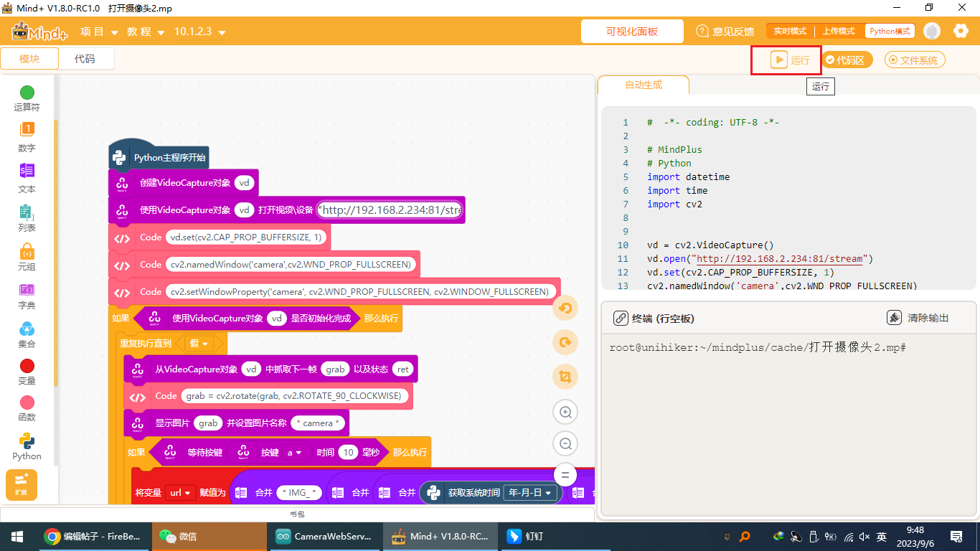Click the video URL input field

coord(390,210)
